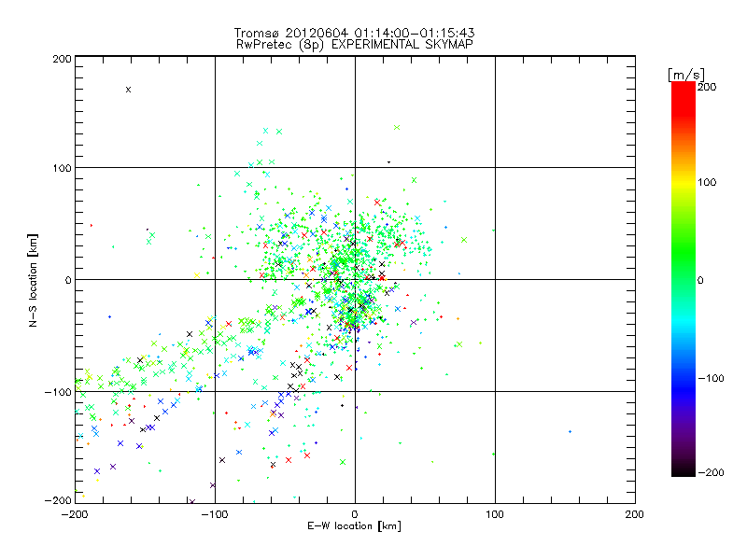The image size is (747, 560).
Task: Click the 'N-S location [km]' axis label
Action: tap(33, 280)
